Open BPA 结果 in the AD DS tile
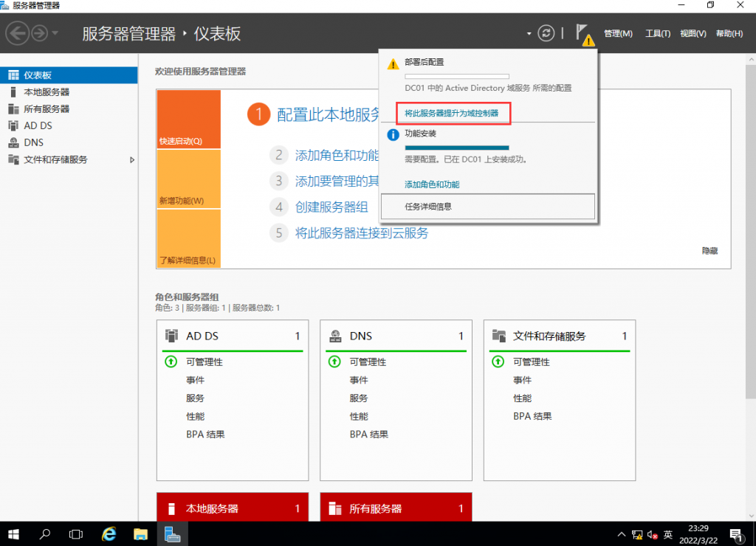Image resolution: width=756 pixels, height=546 pixels. [205, 434]
